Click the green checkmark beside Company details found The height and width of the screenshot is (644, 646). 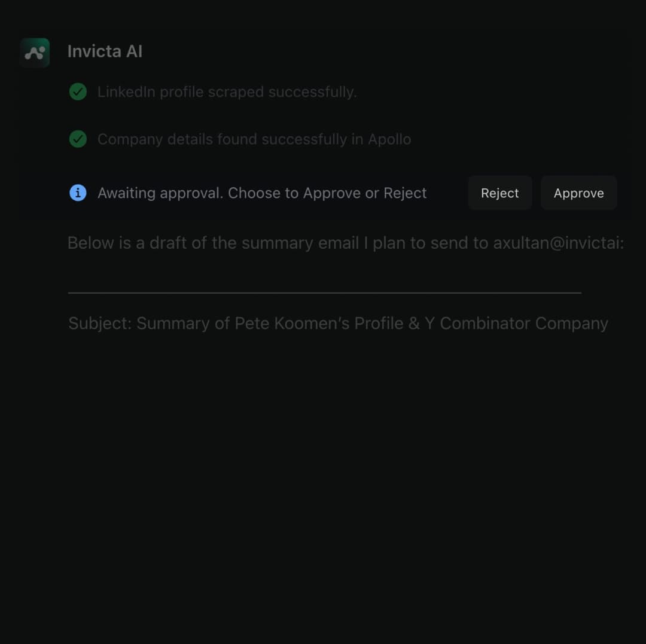click(78, 139)
